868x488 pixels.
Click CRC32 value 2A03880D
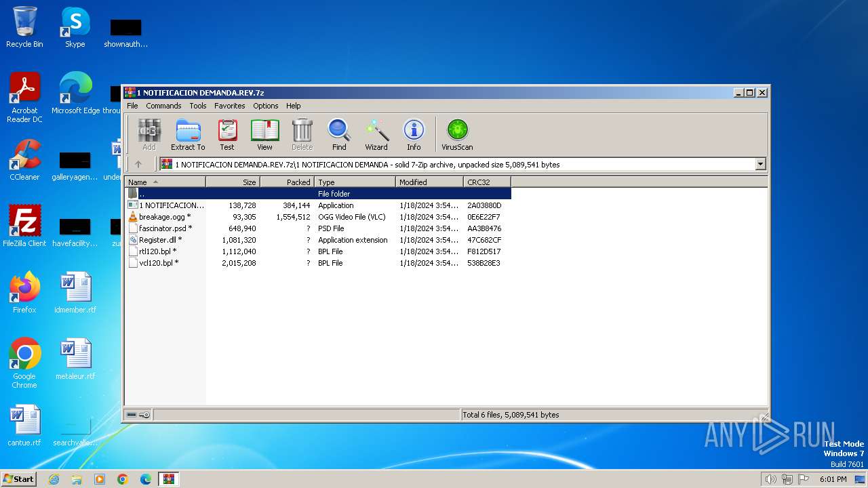tap(484, 205)
